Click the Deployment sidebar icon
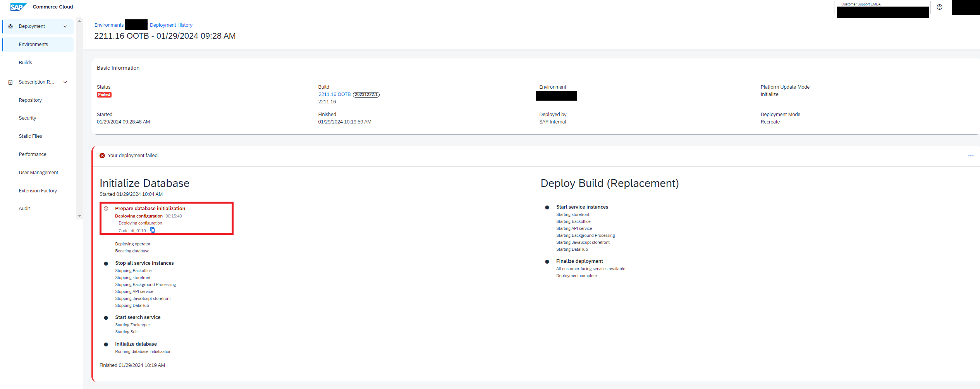 pyautogui.click(x=10, y=26)
